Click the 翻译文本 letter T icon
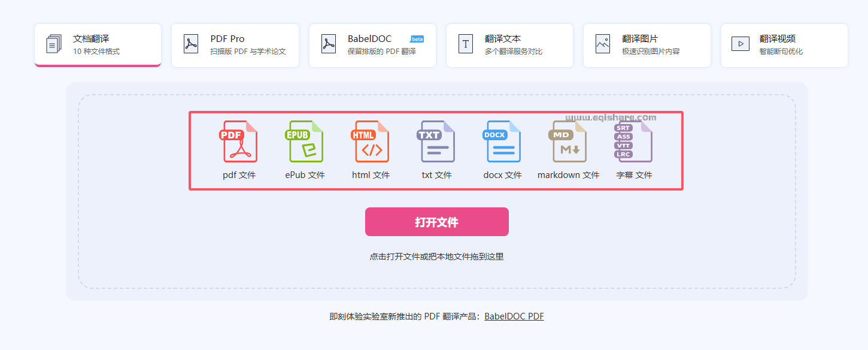This screenshot has width=868, height=350. point(465,44)
